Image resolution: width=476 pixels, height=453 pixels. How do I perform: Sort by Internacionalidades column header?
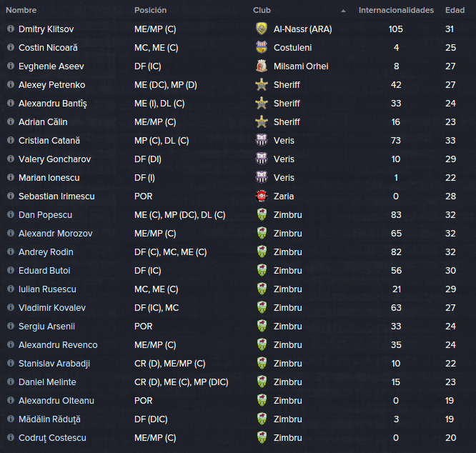coord(396,10)
